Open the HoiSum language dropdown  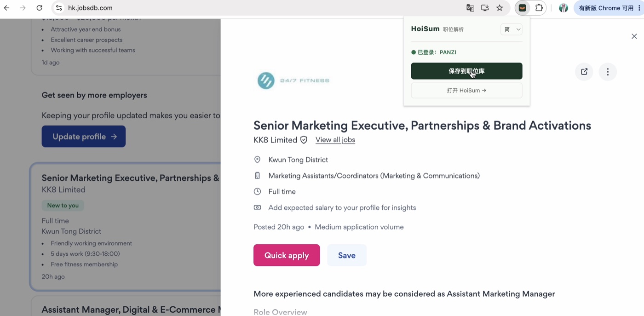pos(512,29)
